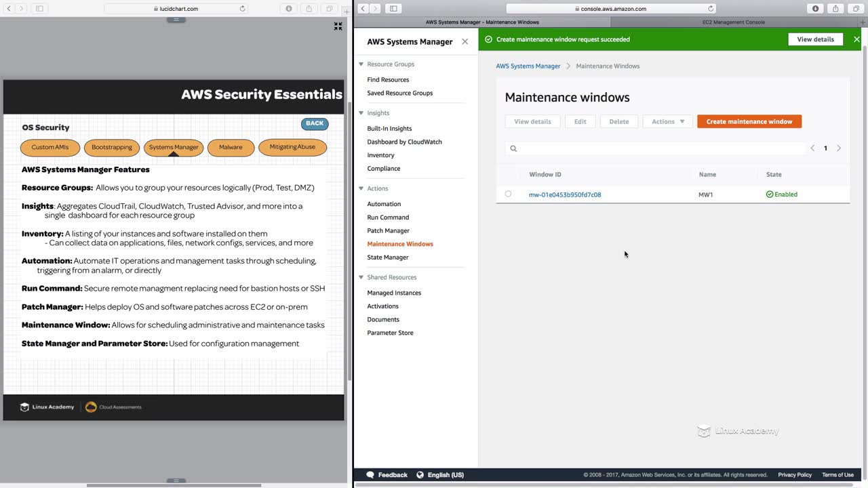Open the Systems Manager slide tab

point(174,147)
